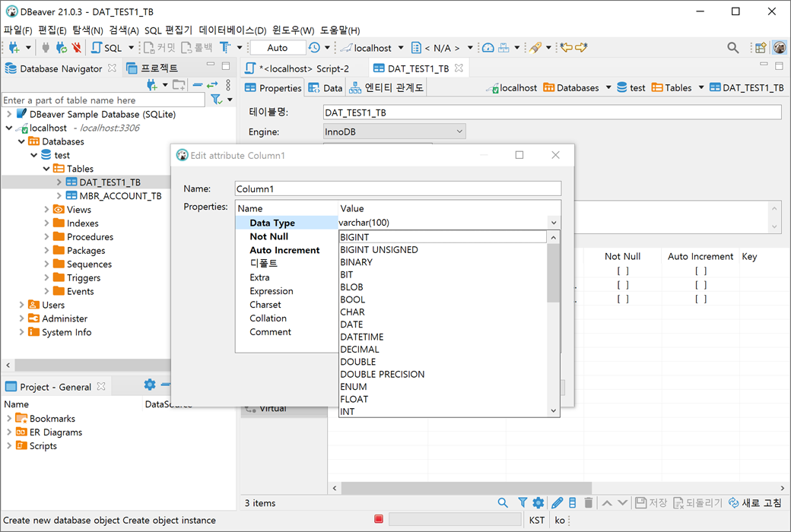The width and height of the screenshot is (791, 532).
Task: Open the Data Type varchar(100) dropdown arrow
Action: tap(554, 223)
